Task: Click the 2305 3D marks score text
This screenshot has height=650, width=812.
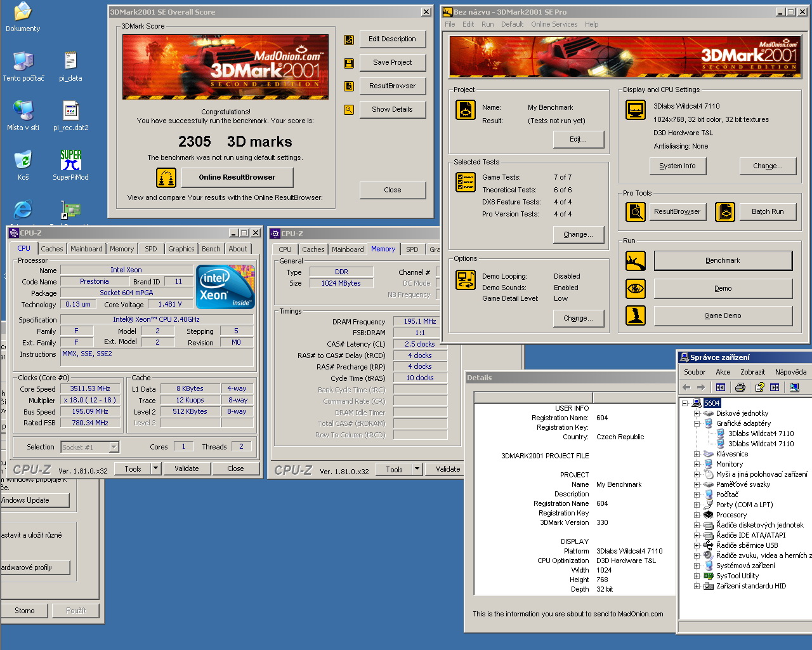Action: click(235, 142)
